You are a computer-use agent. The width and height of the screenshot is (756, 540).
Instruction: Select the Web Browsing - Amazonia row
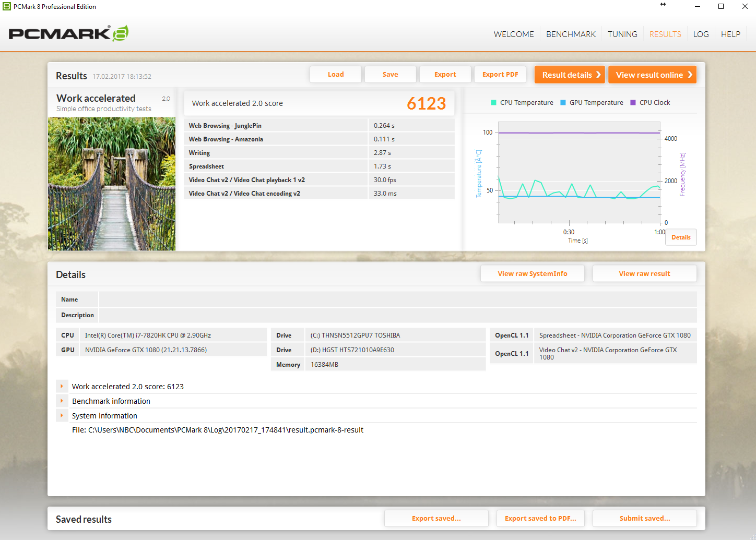[x=319, y=139]
